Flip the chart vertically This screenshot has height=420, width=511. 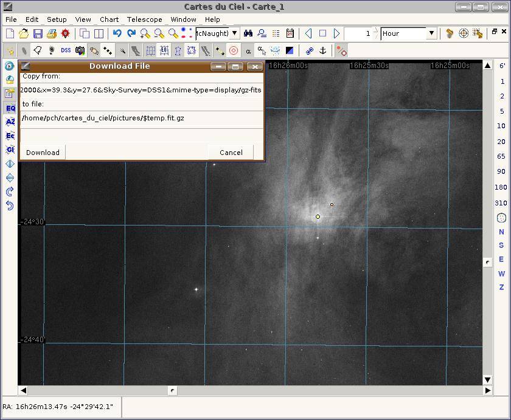(10, 177)
